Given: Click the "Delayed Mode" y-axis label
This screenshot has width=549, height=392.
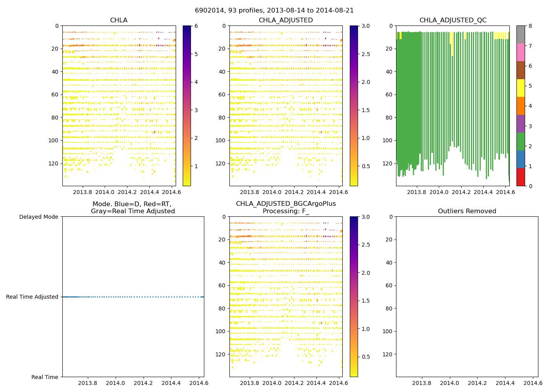Looking at the screenshot, I should 38,217.
